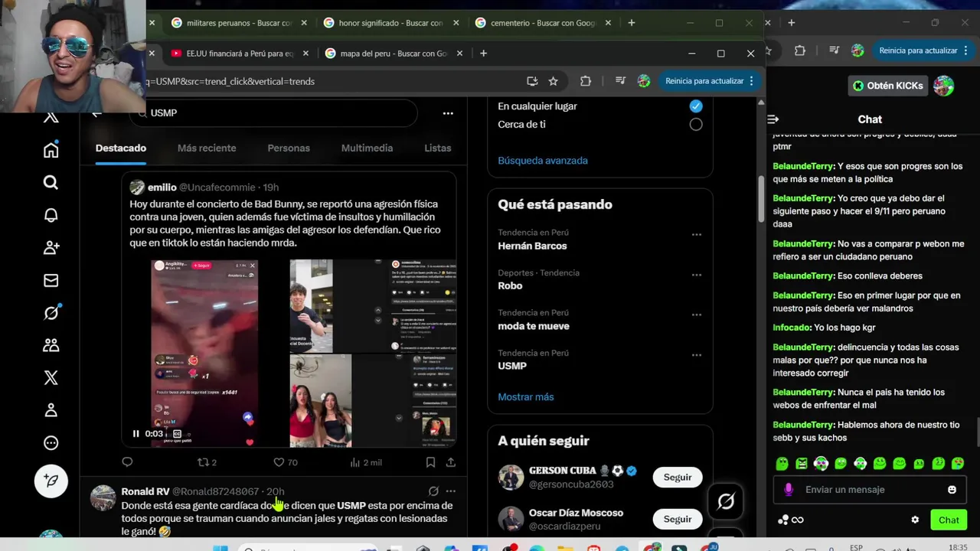Image resolution: width=980 pixels, height=551 pixels.
Task: Open browser extensions puzzle icon
Action: [x=586, y=81]
